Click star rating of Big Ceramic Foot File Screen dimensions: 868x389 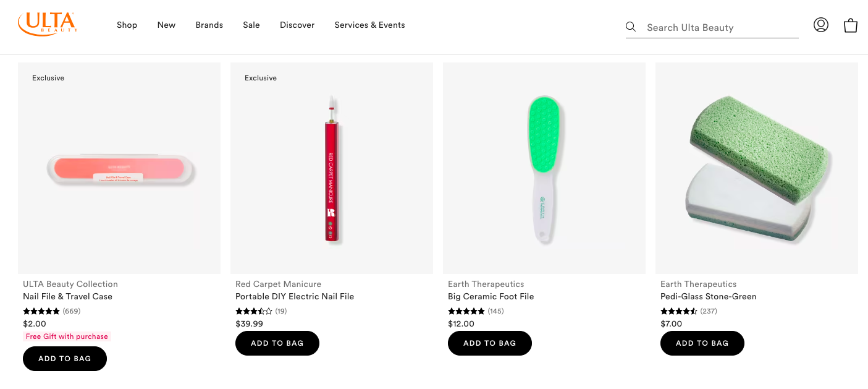point(466,311)
